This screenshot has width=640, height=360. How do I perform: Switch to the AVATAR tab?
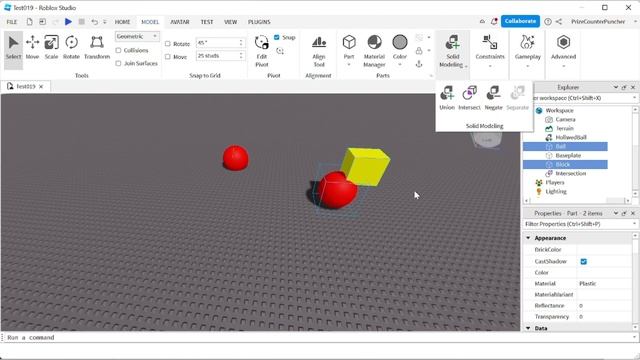pyautogui.click(x=180, y=22)
